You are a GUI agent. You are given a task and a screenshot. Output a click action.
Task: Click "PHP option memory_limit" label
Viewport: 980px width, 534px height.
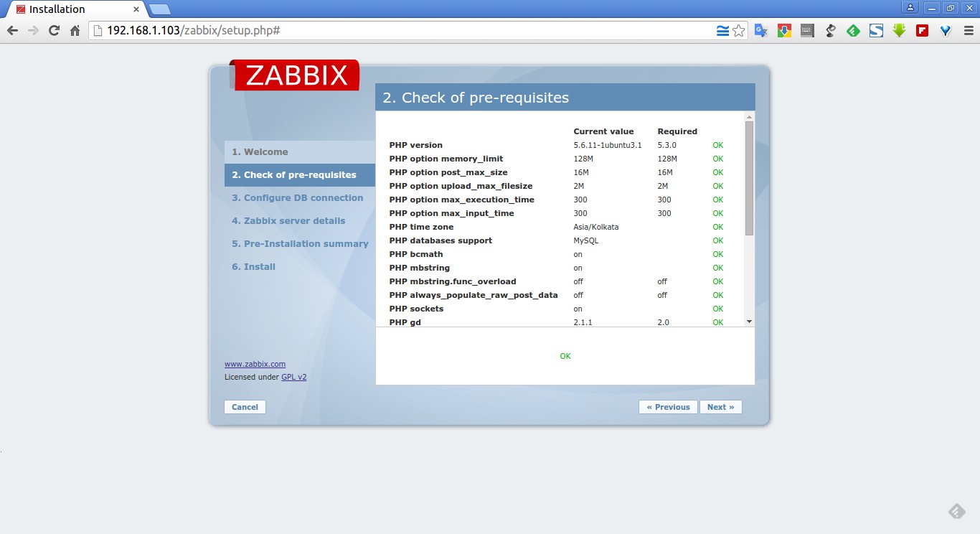tap(446, 159)
